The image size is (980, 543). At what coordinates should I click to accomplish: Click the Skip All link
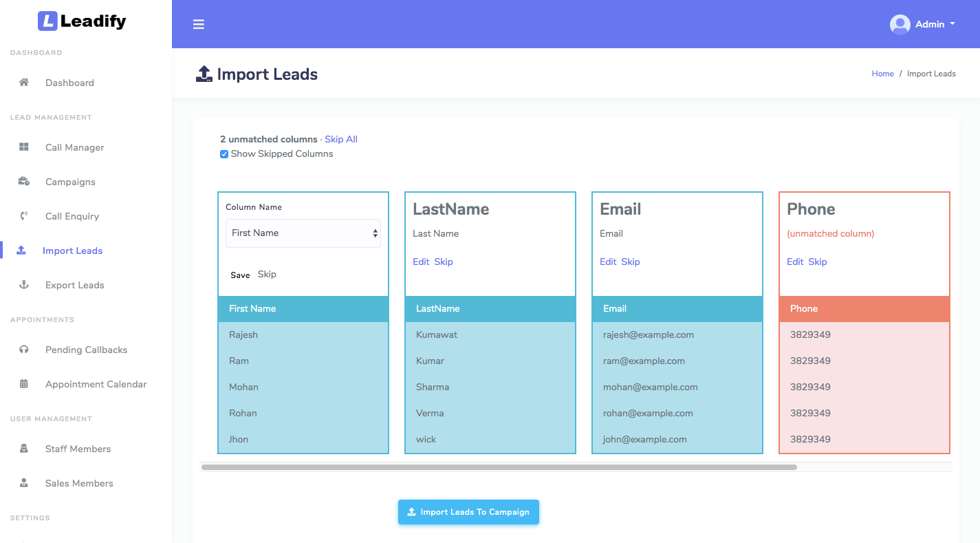point(341,139)
